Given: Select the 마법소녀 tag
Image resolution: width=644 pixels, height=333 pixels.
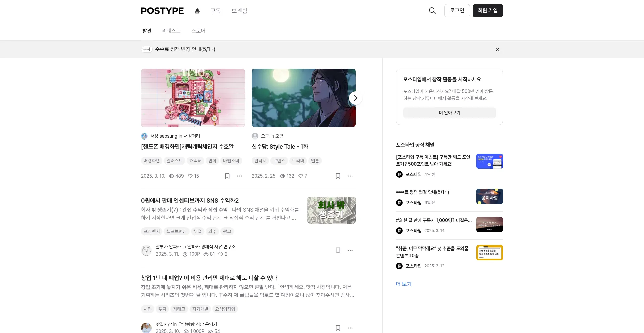Looking at the screenshot, I should 231,161.
